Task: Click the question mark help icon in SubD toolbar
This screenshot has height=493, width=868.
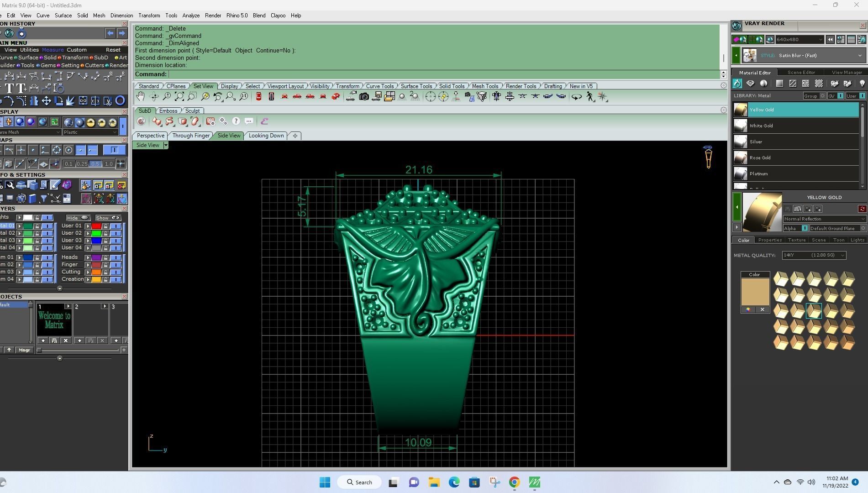Action: [x=236, y=121]
